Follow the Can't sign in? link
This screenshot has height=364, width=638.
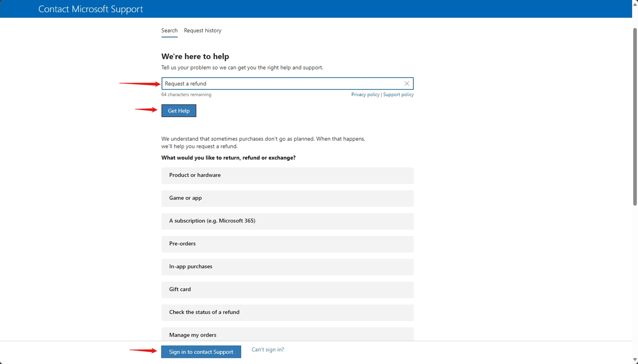(x=268, y=350)
